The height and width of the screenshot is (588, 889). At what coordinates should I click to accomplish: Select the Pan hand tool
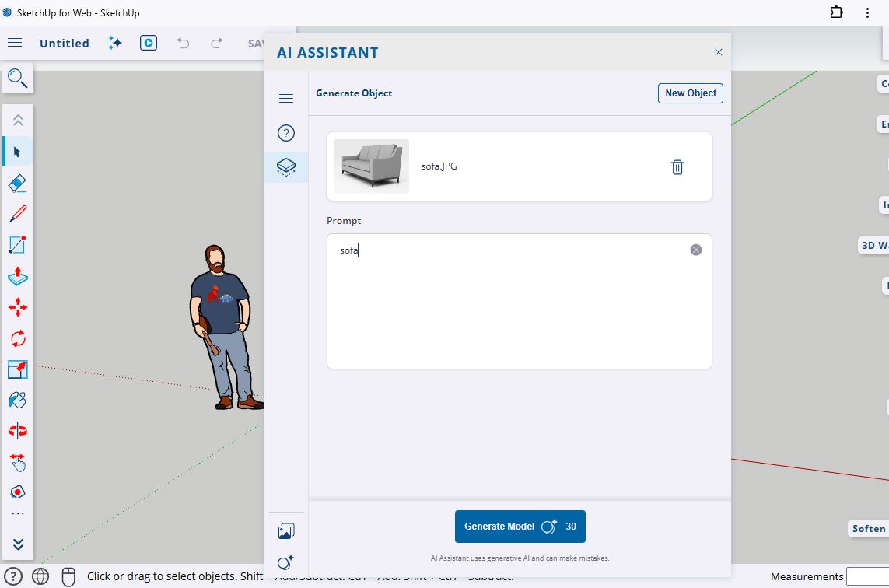pos(18,462)
